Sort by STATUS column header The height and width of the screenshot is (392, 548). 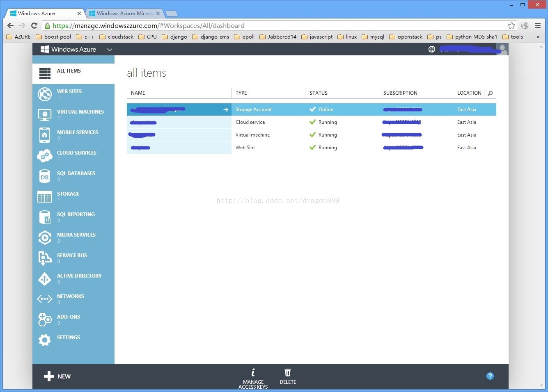point(319,93)
